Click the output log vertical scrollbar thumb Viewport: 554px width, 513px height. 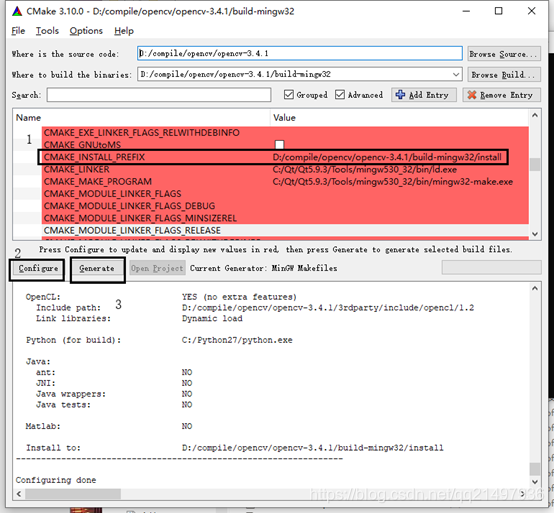(535, 469)
